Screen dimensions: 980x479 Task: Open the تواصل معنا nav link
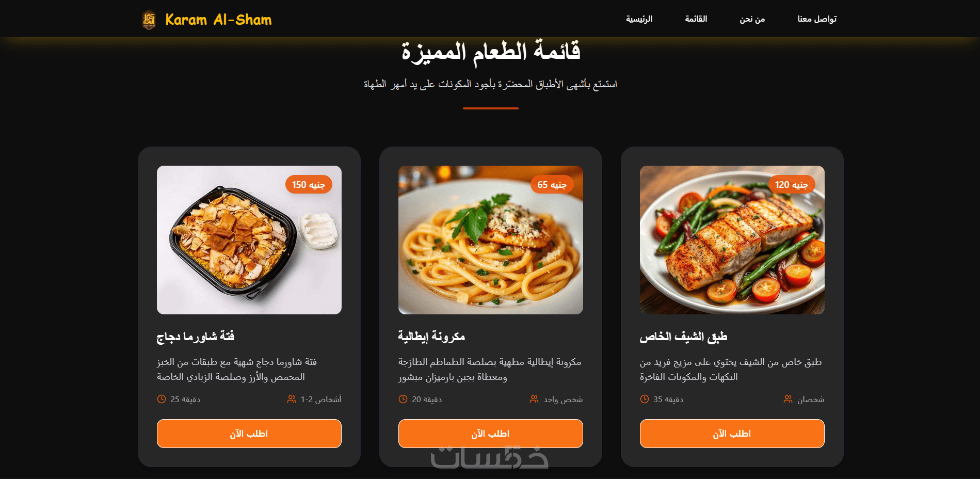[817, 19]
